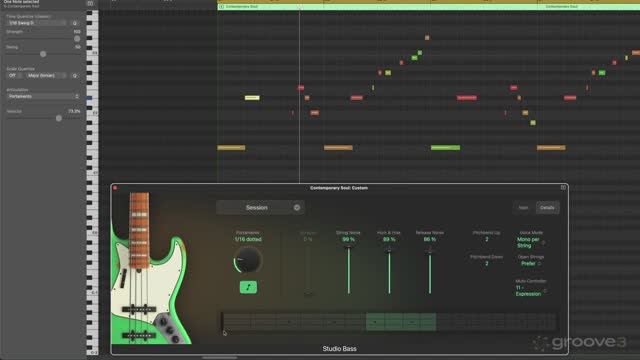The image size is (640, 360).
Task: Click the Studio Bass label at bottom
Action: pyautogui.click(x=339, y=349)
